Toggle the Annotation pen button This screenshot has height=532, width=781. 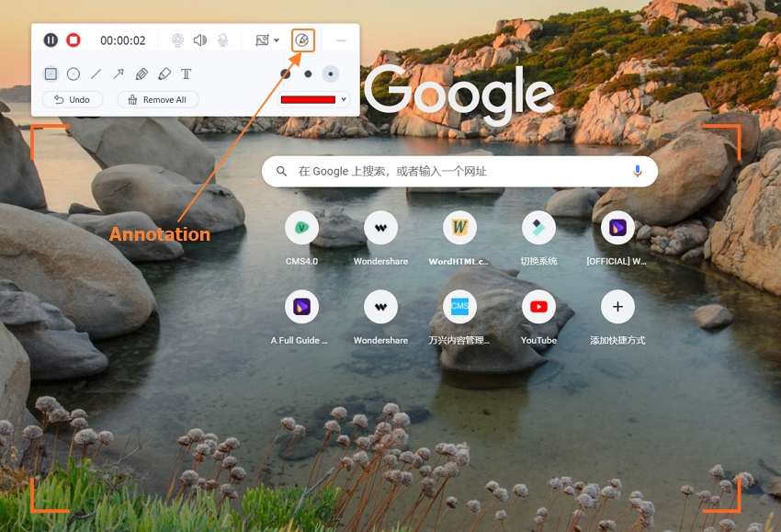tap(302, 40)
